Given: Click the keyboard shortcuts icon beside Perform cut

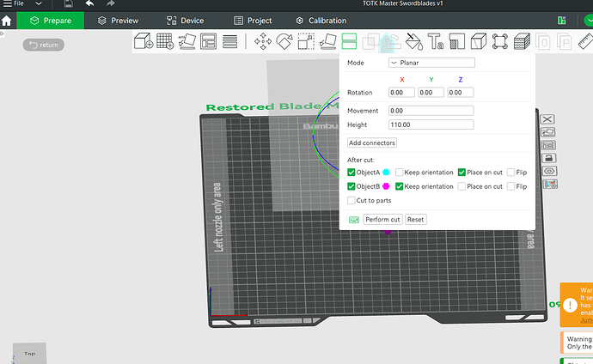Looking at the screenshot, I should (354, 220).
